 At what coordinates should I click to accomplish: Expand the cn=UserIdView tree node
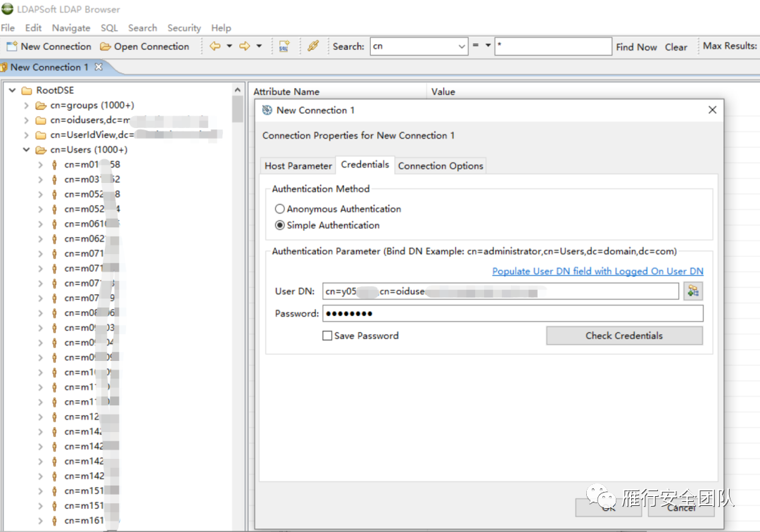27,135
